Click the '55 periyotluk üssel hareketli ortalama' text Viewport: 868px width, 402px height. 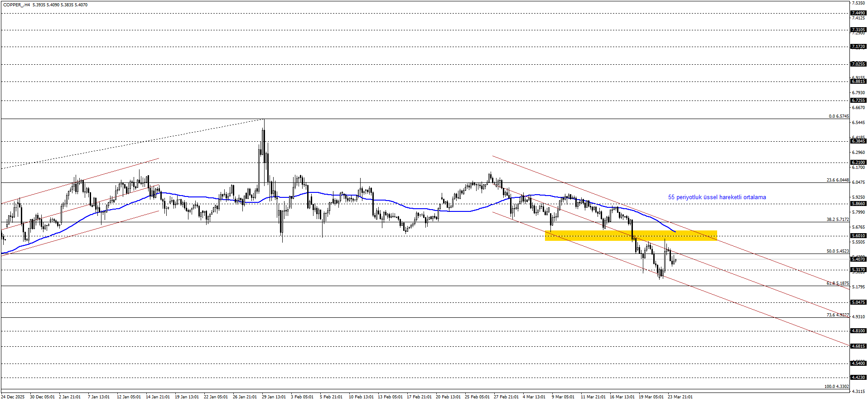click(x=717, y=197)
